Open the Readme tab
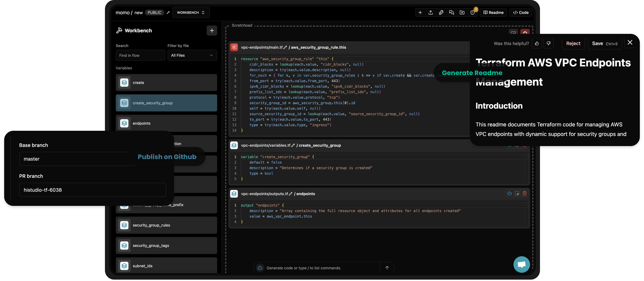This screenshot has height=281, width=644. click(x=493, y=13)
